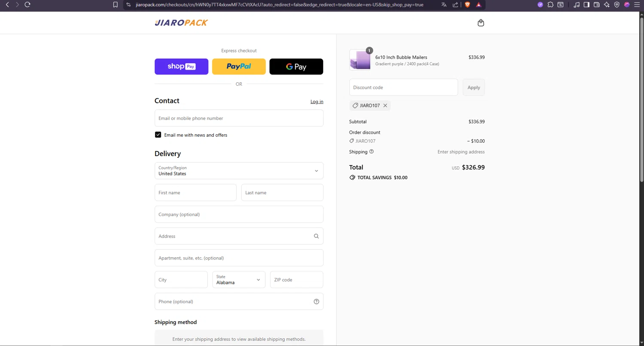This screenshot has height=346, width=644.
Task: Click the phone field help question icon
Action: pyautogui.click(x=316, y=301)
